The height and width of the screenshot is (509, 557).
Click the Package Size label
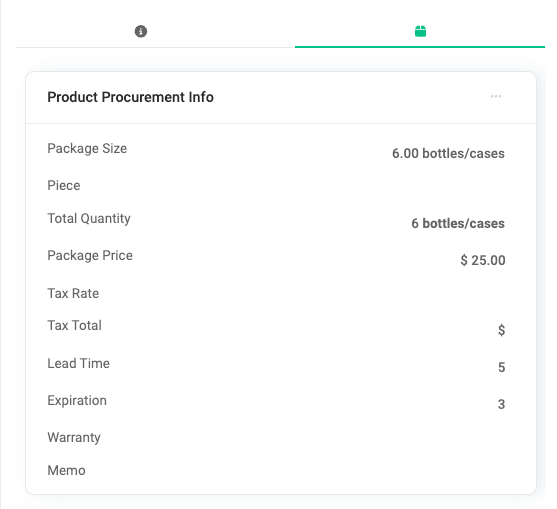[x=87, y=148]
